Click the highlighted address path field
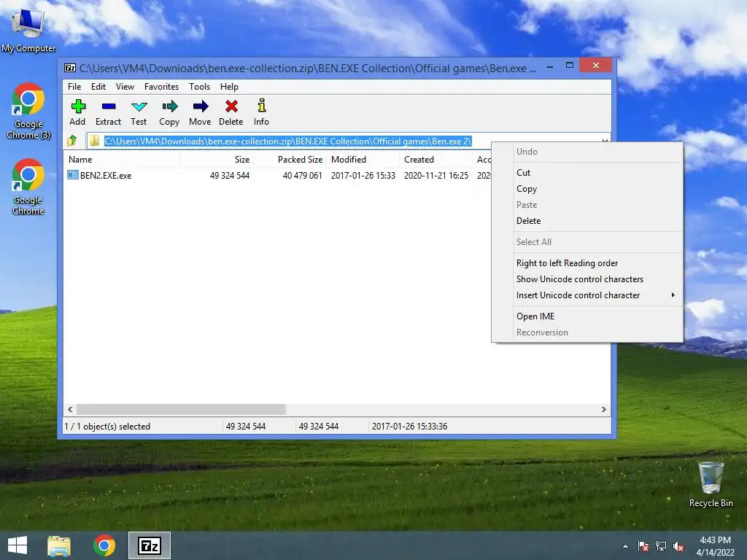Image resolution: width=747 pixels, height=560 pixels. point(287,141)
